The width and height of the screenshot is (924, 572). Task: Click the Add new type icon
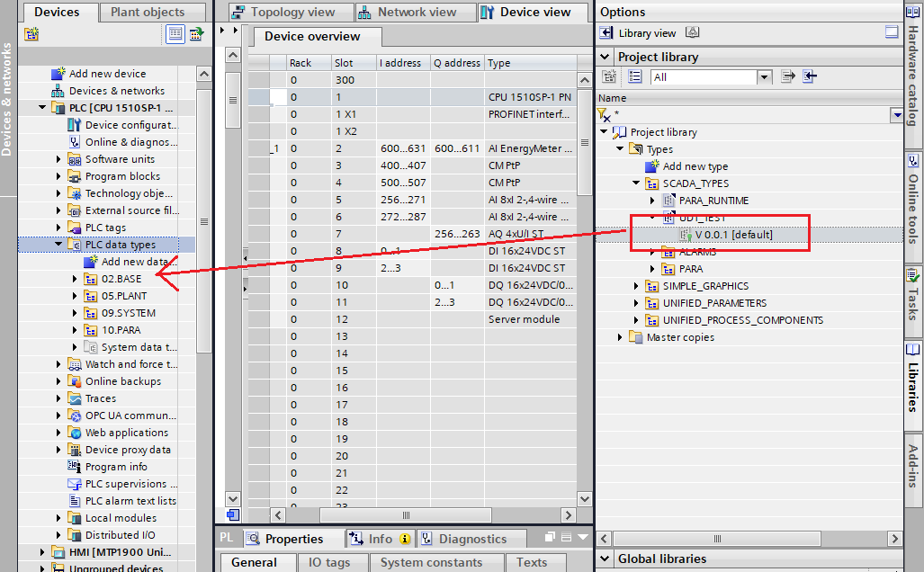(651, 166)
